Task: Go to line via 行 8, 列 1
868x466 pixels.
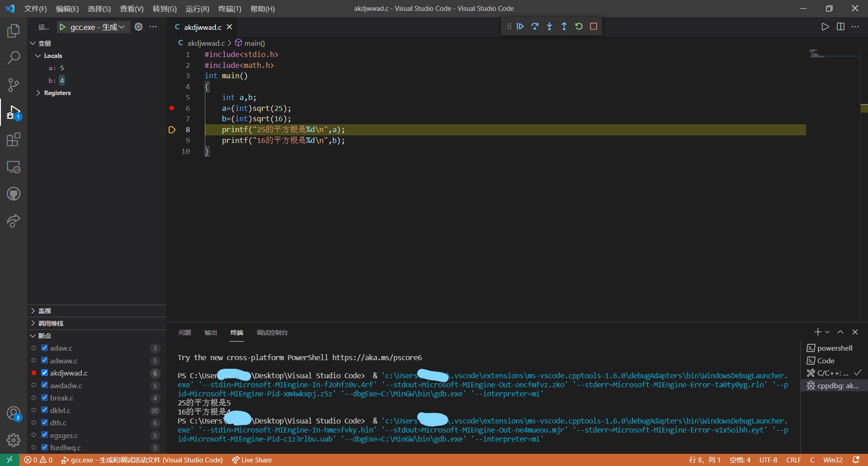Action: point(705,460)
